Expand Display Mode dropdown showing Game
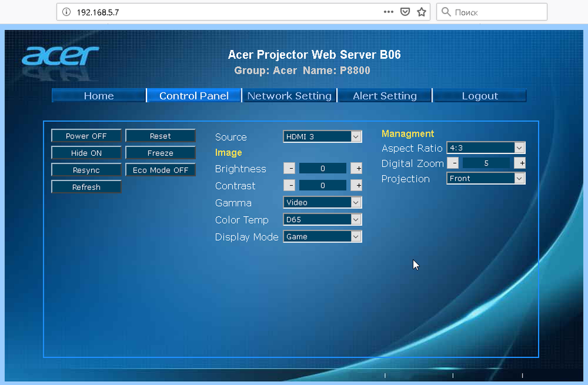 [322, 237]
